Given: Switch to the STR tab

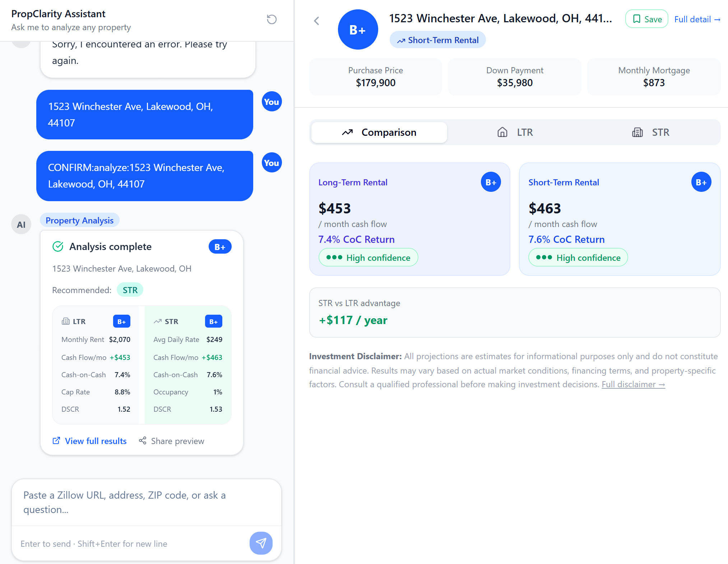Looking at the screenshot, I should 652,132.
